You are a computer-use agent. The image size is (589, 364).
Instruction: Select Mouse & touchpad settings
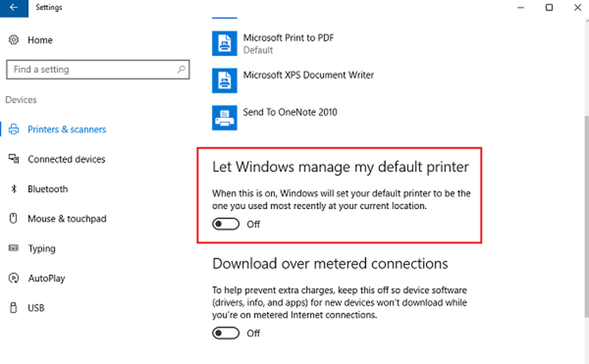click(67, 219)
